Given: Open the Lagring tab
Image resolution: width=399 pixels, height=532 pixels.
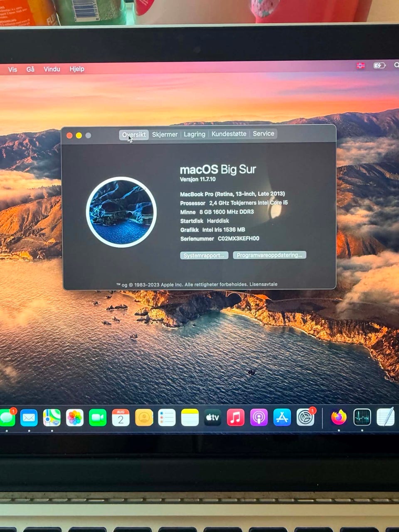Looking at the screenshot, I should click(x=195, y=134).
